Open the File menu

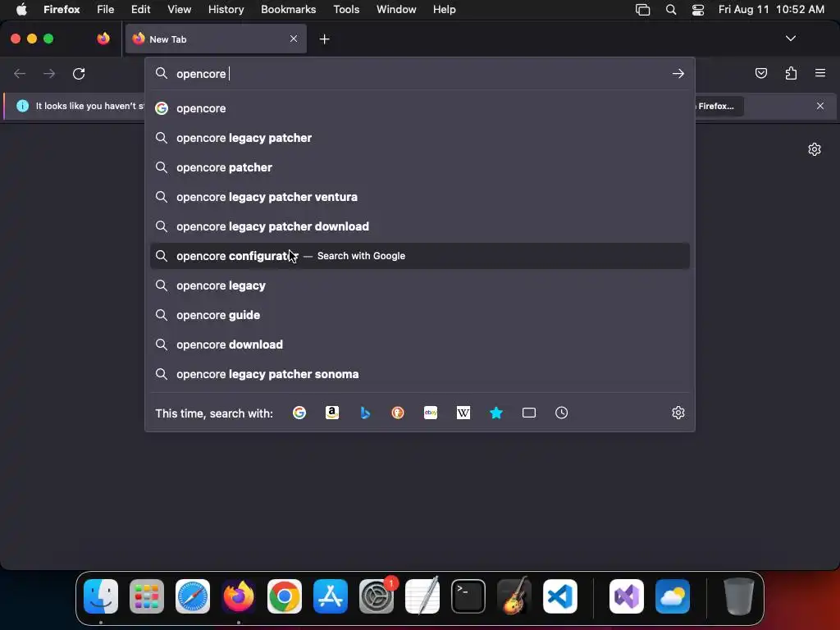[106, 9]
